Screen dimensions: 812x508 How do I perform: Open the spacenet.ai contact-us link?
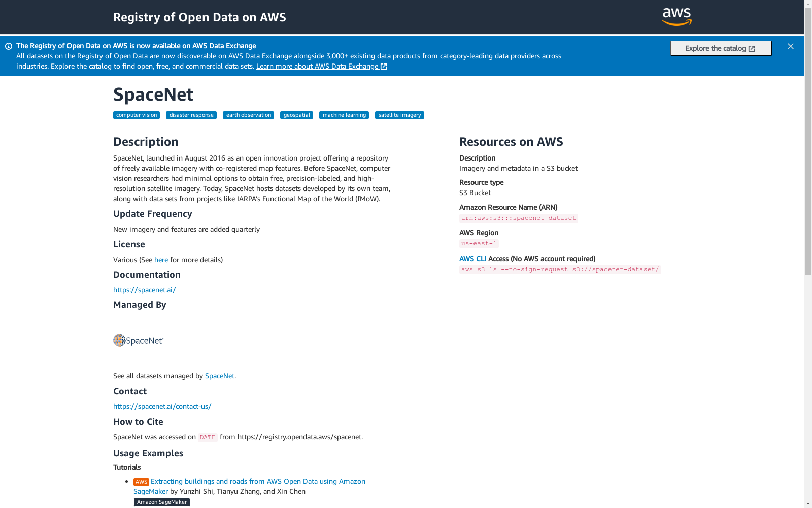click(x=162, y=406)
